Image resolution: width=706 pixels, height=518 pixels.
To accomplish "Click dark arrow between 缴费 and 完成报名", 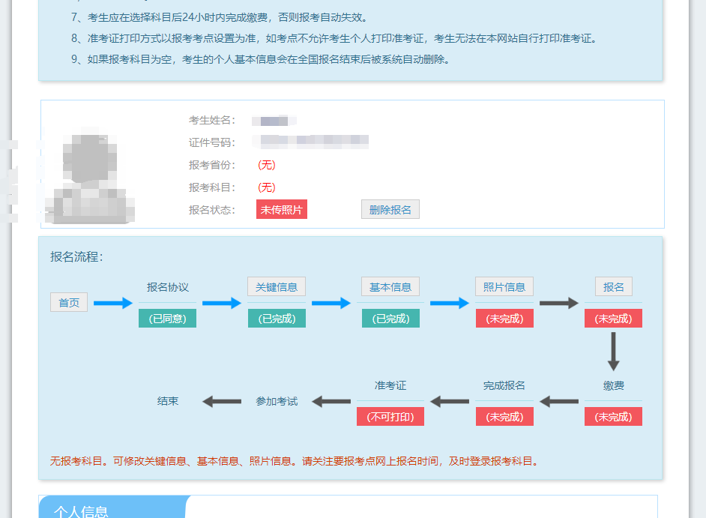I will coord(559,401).
